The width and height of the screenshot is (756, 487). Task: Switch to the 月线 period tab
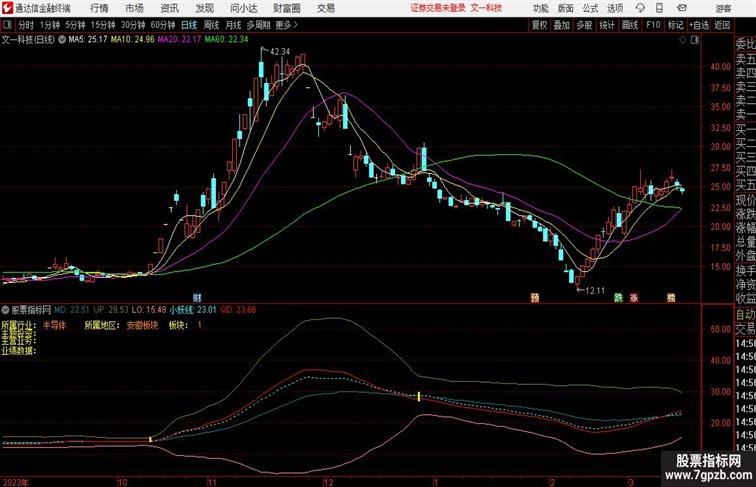point(233,25)
